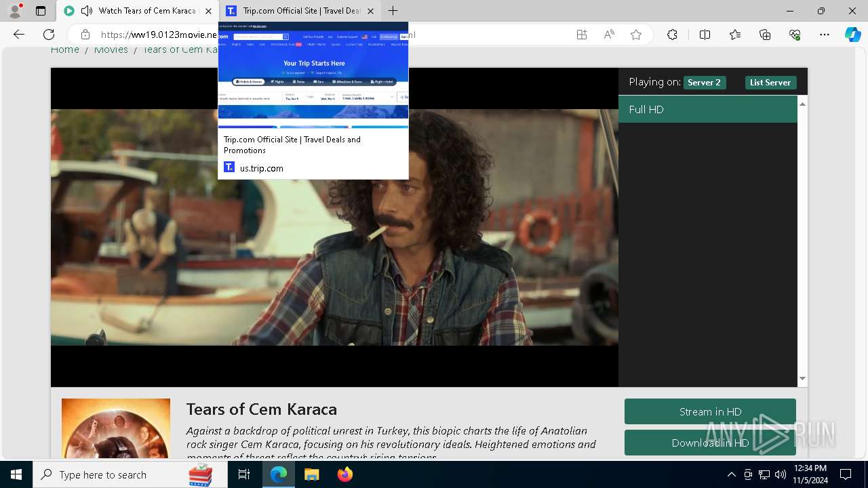The image size is (868, 488).
Task: Launch Firefox from taskbar
Action: (344, 474)
